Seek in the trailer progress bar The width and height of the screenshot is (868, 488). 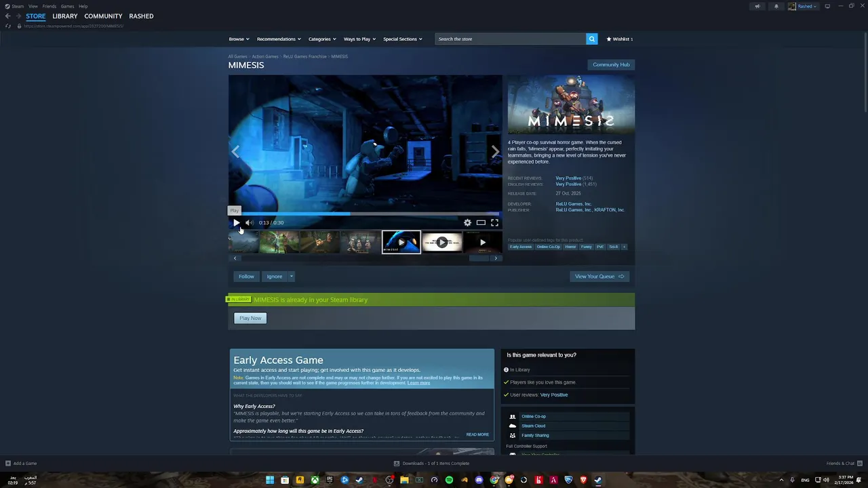click(365, 213)
